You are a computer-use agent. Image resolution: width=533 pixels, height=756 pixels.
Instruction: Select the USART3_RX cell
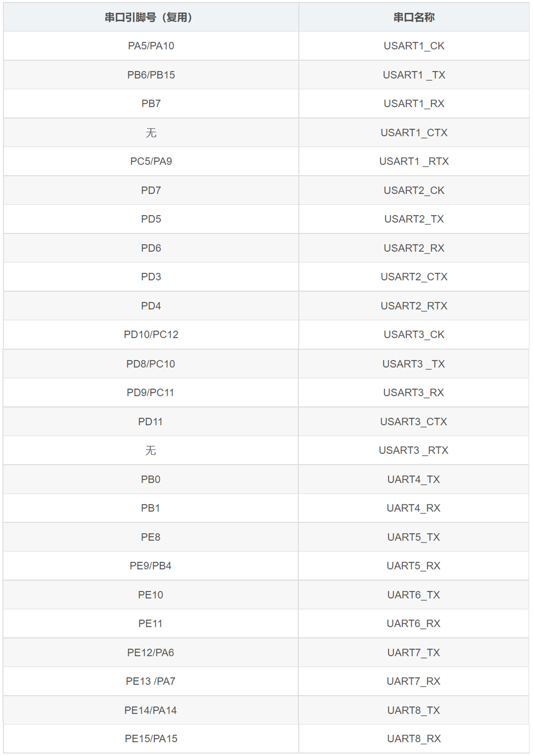pyautogui.click(x=414, y=393)
